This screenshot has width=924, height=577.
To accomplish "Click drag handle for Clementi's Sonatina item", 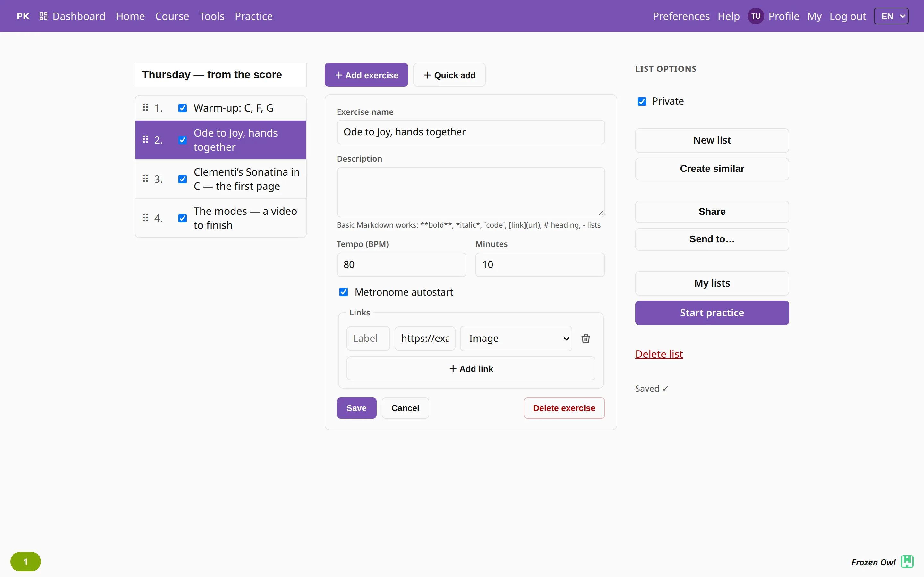I will pyautogui.click(x=145, y=179).
